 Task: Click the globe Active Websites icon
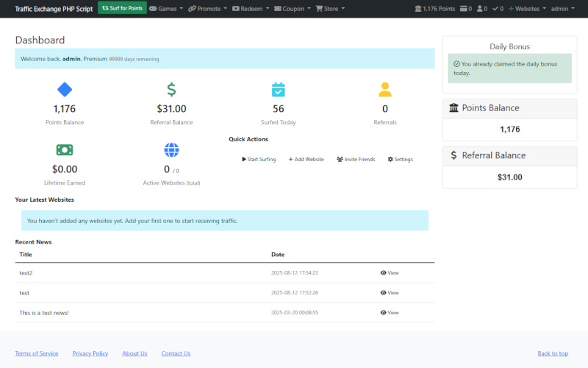tap(171, 150)
